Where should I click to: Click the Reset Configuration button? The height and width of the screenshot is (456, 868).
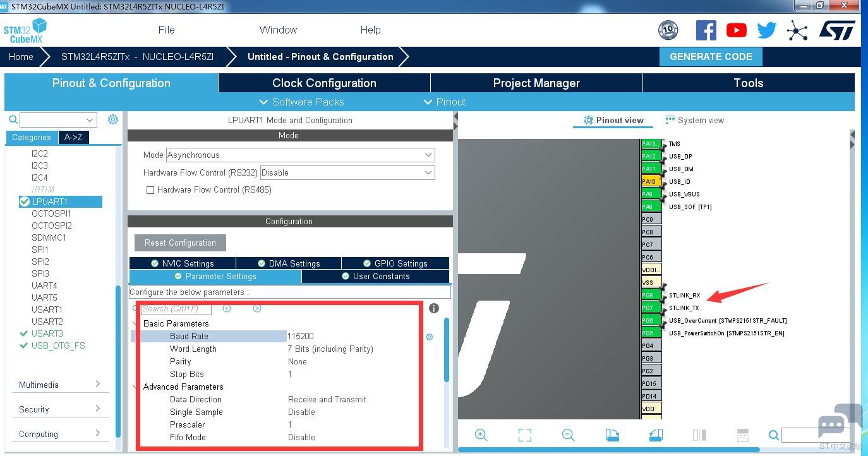coord(180,243)
